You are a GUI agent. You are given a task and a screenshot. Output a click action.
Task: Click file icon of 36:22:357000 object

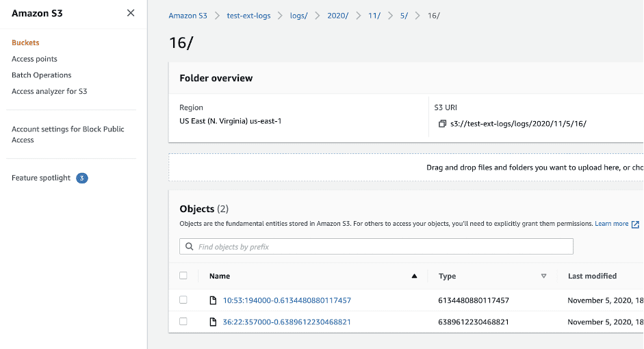[x=213, y=322]
